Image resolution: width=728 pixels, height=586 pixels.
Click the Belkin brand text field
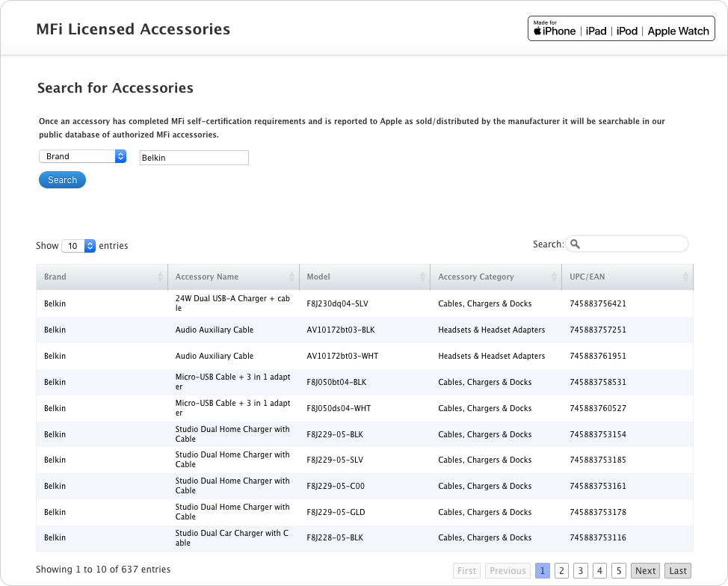point(194,158)
